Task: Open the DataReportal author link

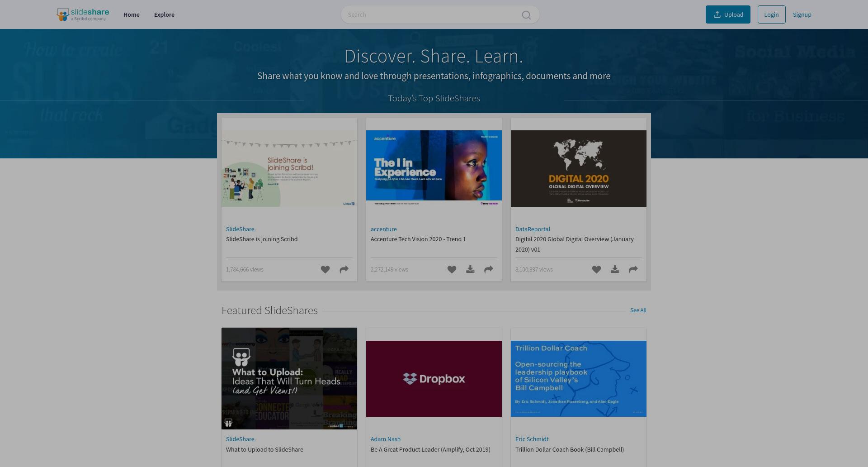Action: point(533,229)
